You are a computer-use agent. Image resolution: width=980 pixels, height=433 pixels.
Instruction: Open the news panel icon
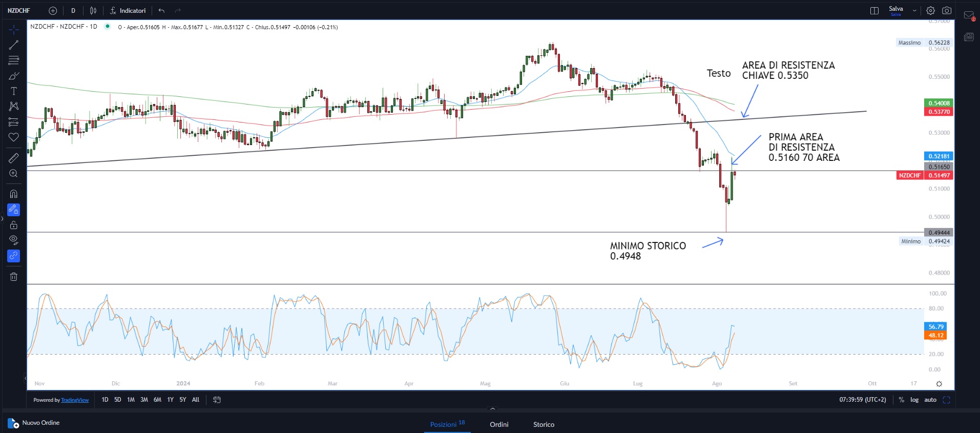(969, 37)
